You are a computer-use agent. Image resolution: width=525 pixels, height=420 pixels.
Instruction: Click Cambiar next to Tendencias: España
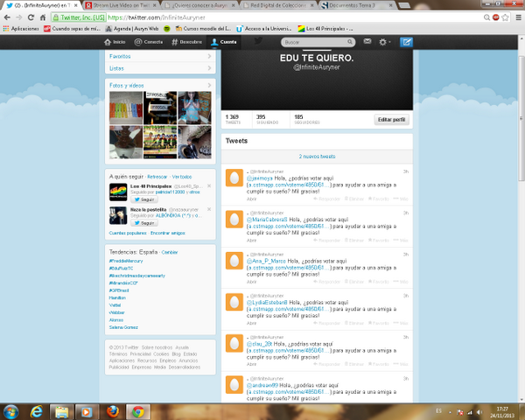pos(170,252)
